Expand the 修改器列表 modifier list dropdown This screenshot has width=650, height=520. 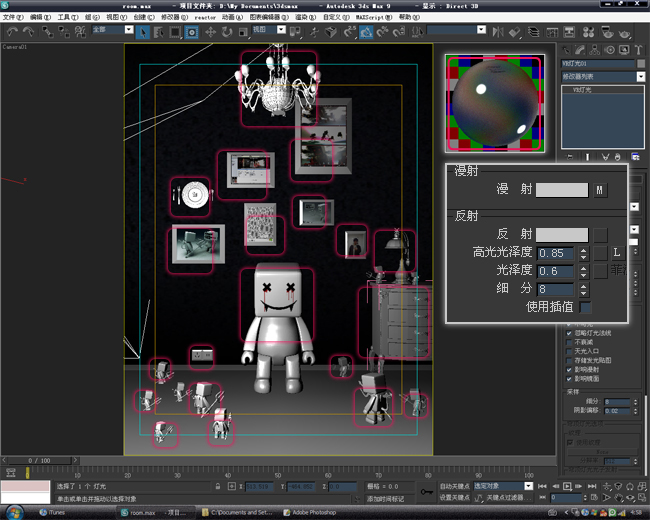coord(641,77)
